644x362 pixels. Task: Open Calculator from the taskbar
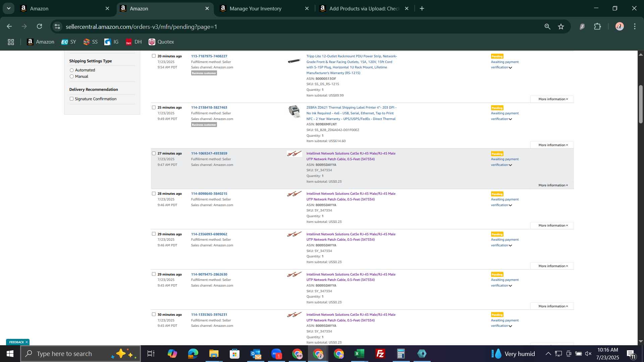click(401, 354)
